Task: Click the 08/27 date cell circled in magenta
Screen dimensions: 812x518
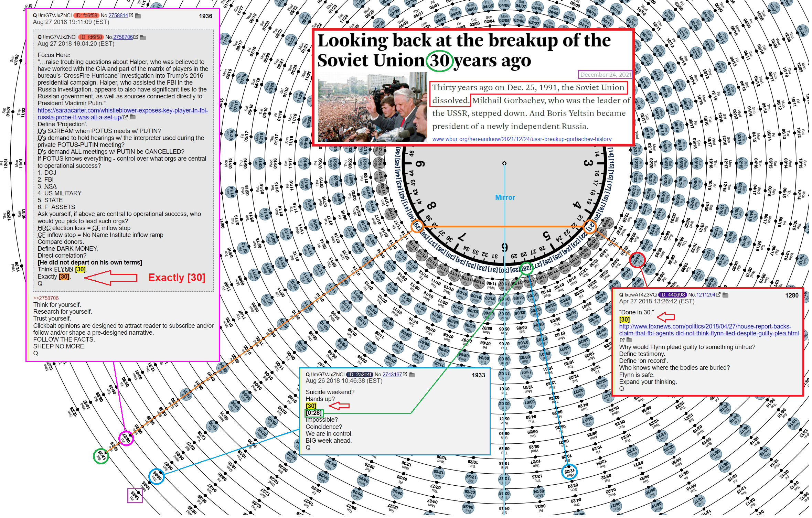Action: 126,438
